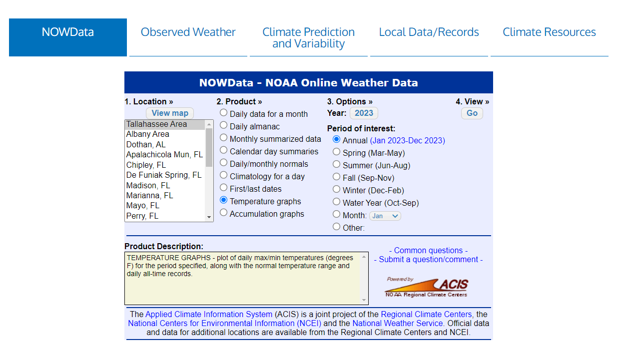Image resolution: width=617 pixels, height=364 pixels.
Task: Choose Accumulation graphs product
Action: (223, 213)
